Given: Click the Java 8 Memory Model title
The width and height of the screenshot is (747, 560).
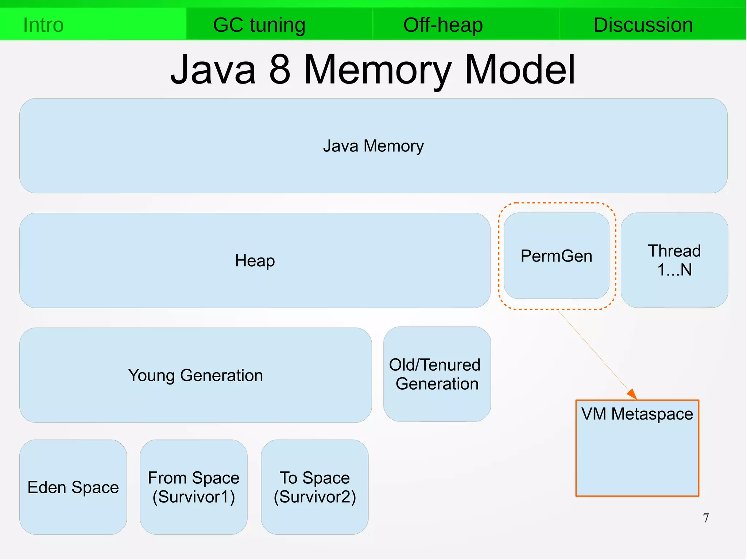Looking at the screenshot, I should (x=373, y=69).
